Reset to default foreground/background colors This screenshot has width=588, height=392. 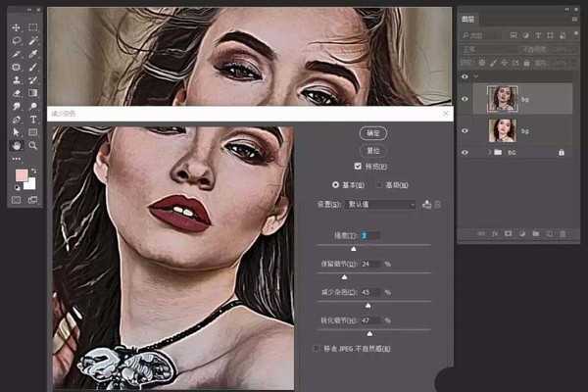point(17,187)
